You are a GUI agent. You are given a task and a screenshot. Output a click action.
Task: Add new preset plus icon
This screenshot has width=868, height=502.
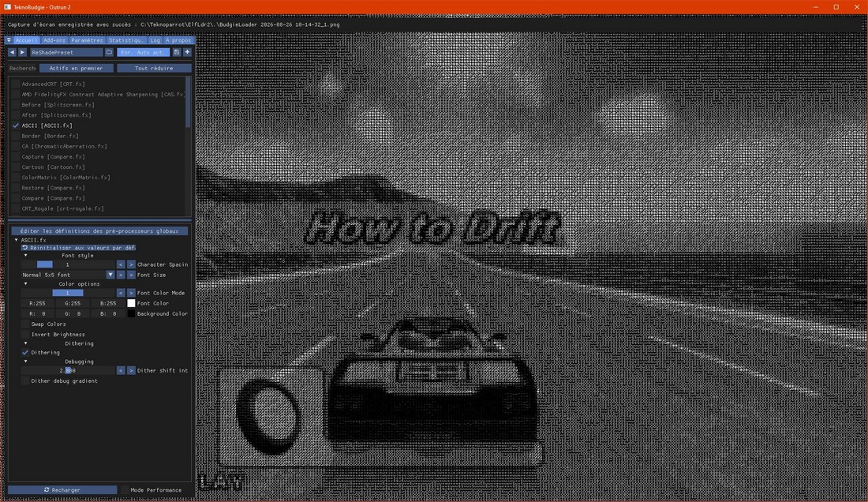(x=187, y=53)
